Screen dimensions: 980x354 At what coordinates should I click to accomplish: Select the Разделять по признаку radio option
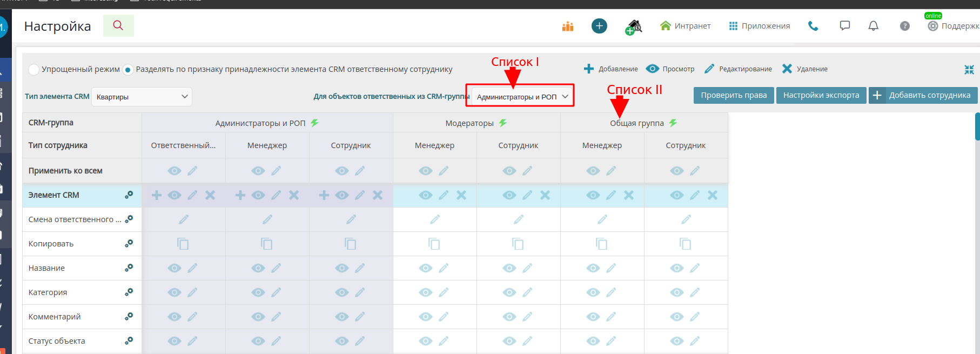(x=128, y=69)
